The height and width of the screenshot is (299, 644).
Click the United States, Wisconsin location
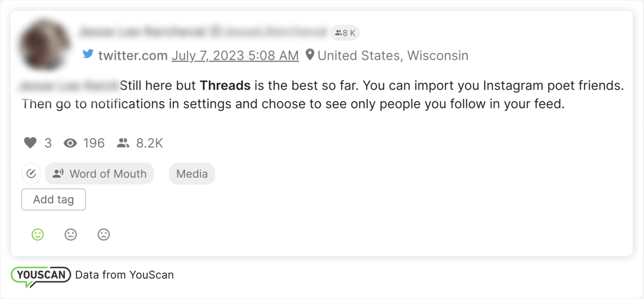pyautogui.click(x=392, y=55)
